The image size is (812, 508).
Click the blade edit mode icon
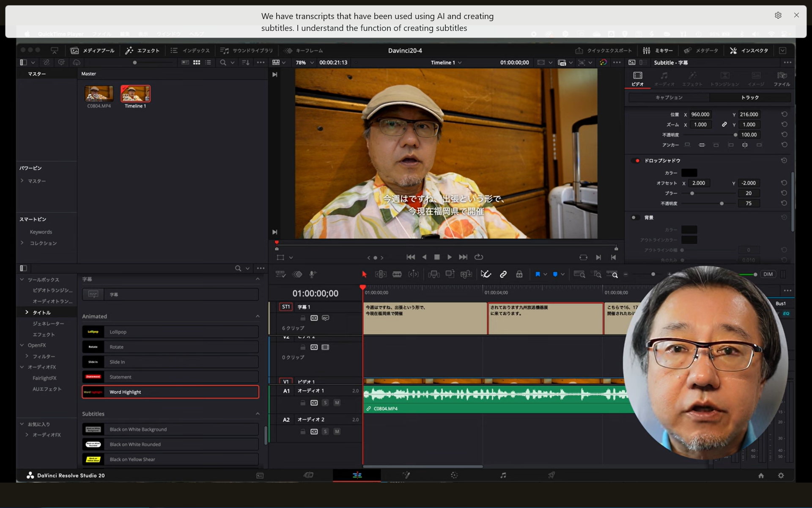pos(397,274)
